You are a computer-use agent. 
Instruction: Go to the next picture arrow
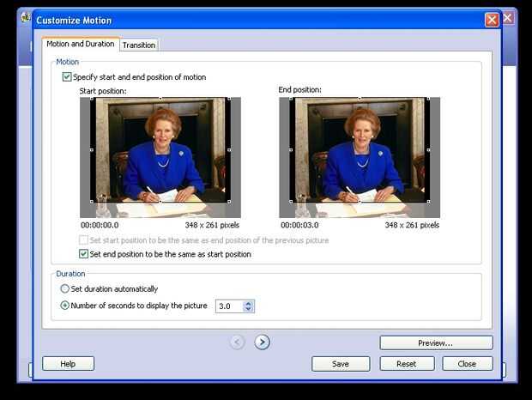262,342
